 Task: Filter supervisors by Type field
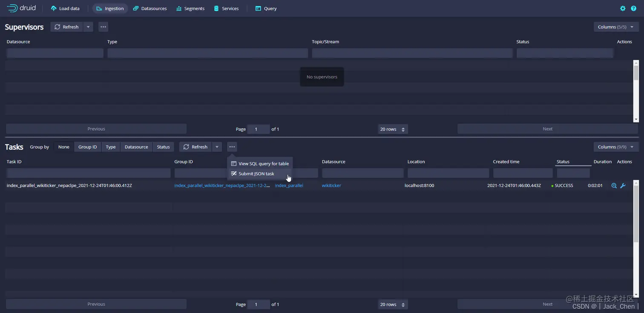pos(207,53)
